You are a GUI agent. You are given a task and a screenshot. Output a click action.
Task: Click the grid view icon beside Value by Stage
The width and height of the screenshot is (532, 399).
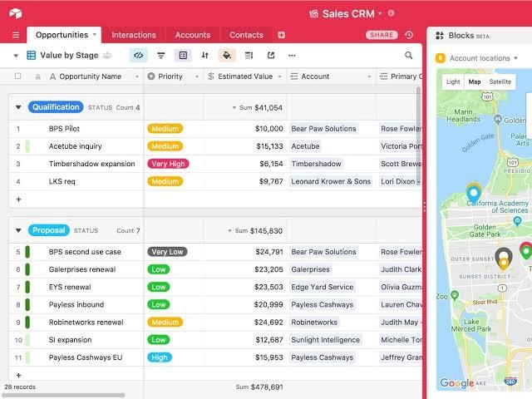32,56
